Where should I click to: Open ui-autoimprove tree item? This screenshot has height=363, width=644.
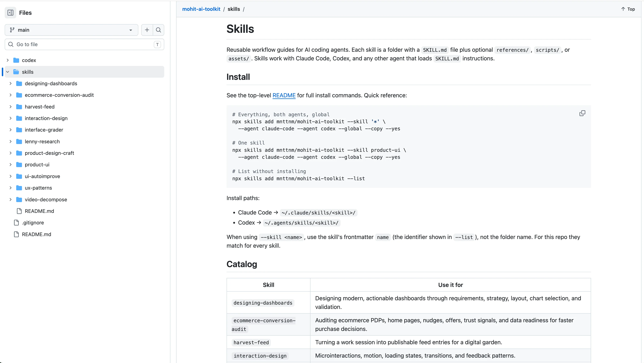[x=43, y=176]
